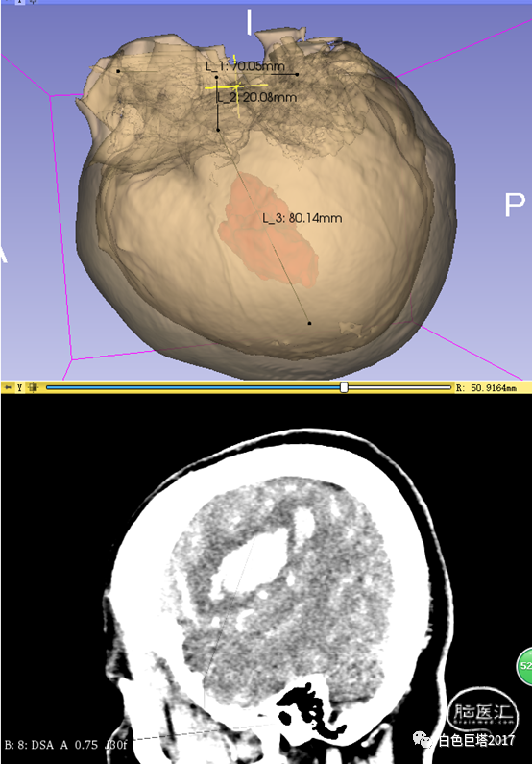This screenshot has height=764, width=532.
Task: Click the crosshair icon beside the Y label
Action: point(33,388)
